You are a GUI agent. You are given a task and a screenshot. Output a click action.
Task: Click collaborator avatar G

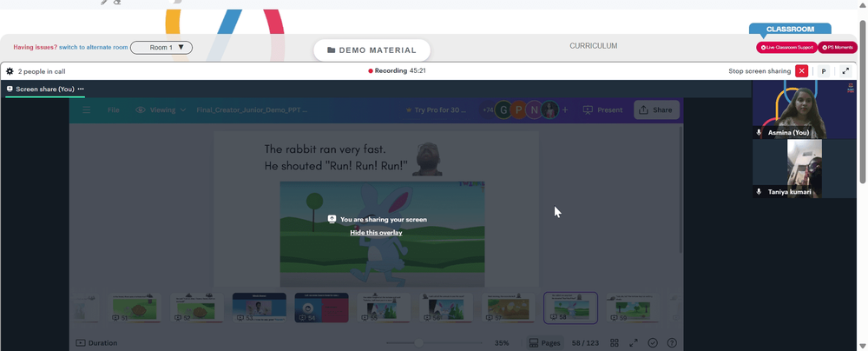click(x=503, y=109)
